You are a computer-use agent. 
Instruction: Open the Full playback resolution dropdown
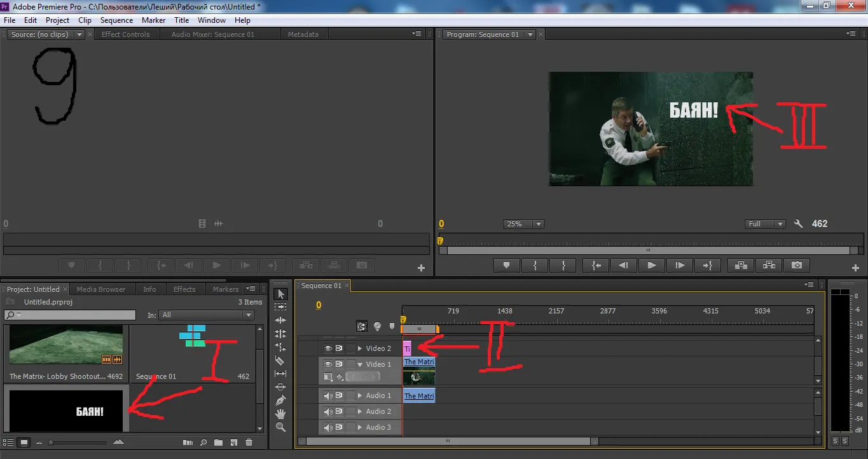point(766,224)
